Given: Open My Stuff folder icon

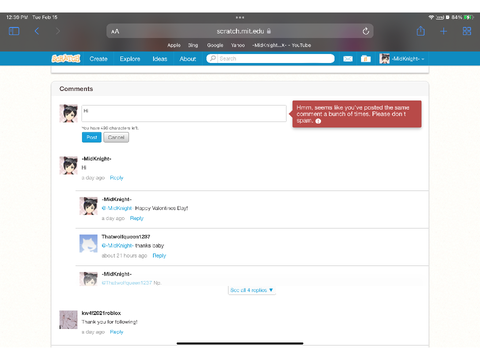Looking at the screenshot, I should (366, 59).
